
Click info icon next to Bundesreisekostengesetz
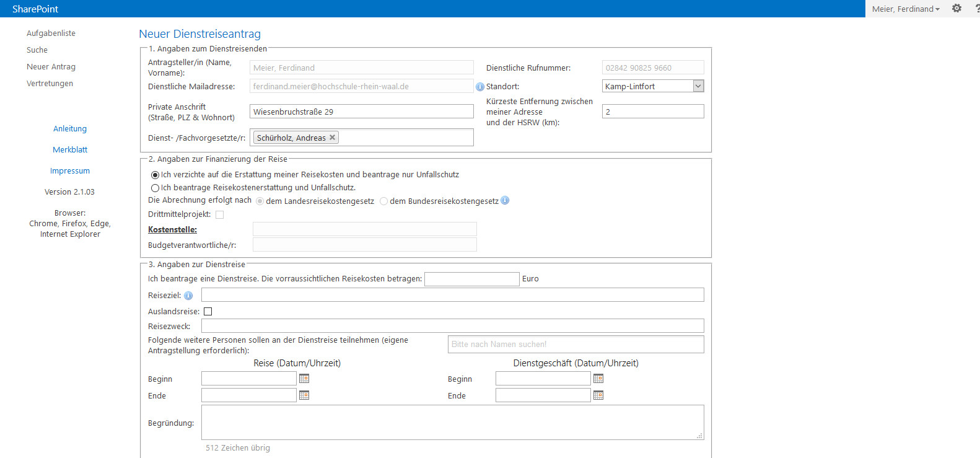point(505,200)
